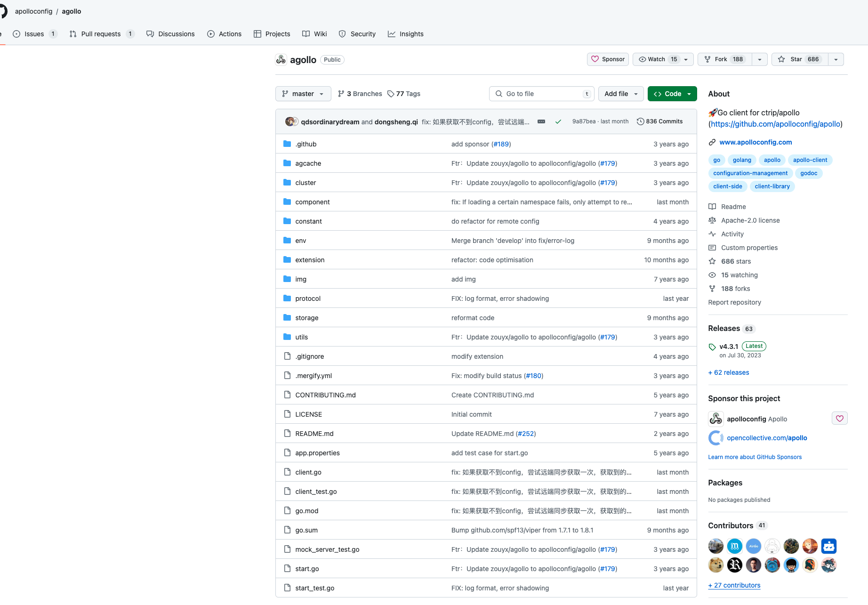Click the release tag icon for v4.3.1

(x=712, y=347)
